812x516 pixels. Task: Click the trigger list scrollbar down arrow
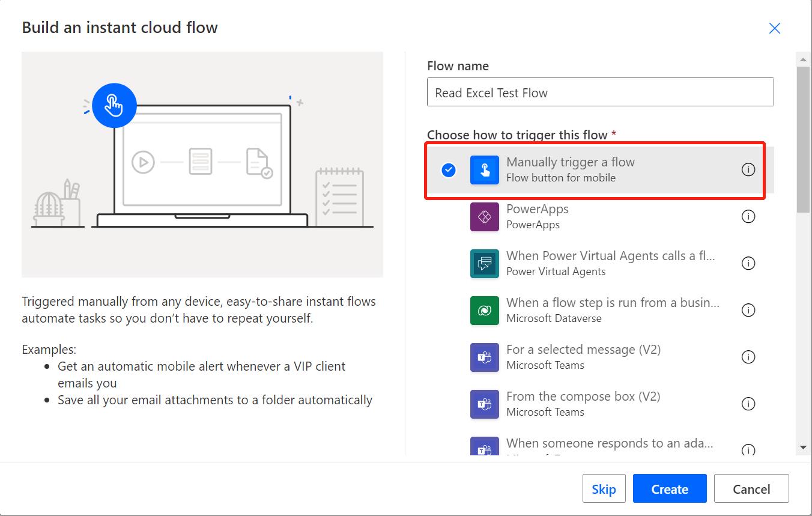point(803,448)
